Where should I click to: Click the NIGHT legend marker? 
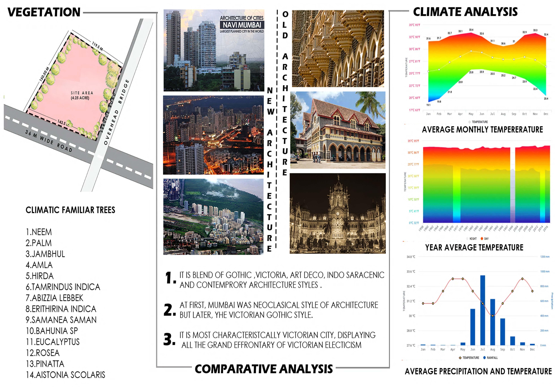point(467,239)
